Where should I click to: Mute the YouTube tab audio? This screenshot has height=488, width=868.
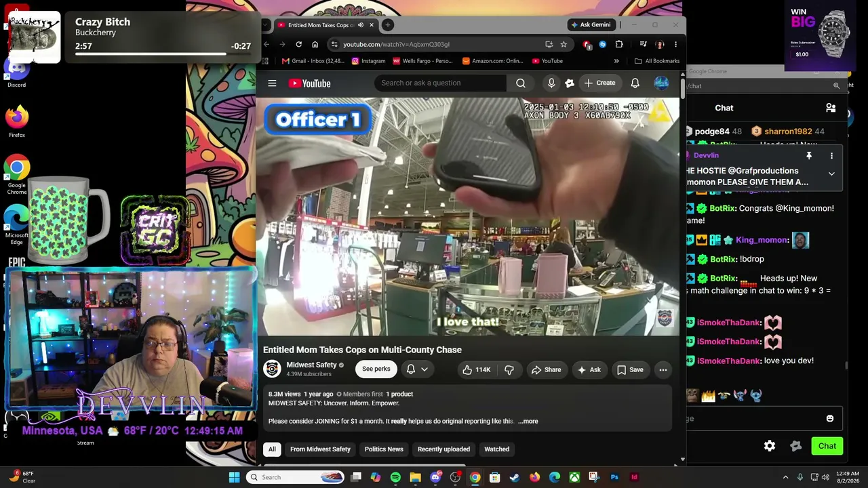point(360,25)
